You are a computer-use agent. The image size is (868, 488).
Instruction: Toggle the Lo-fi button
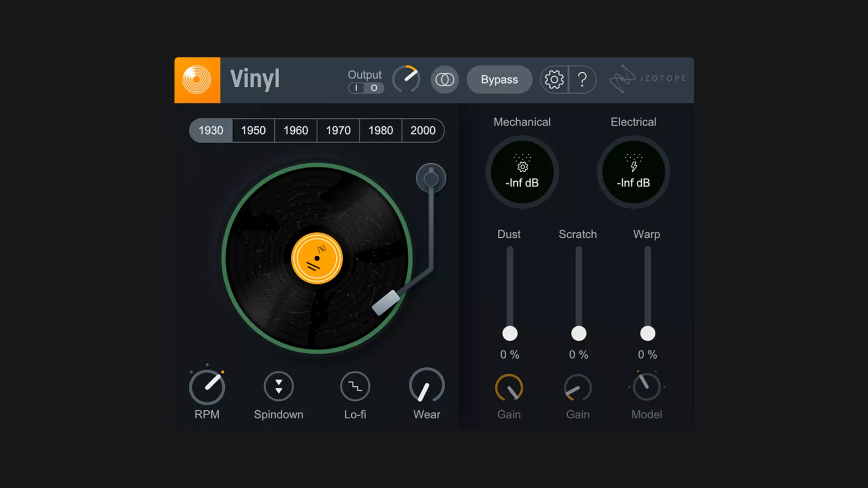coord(355,386)
